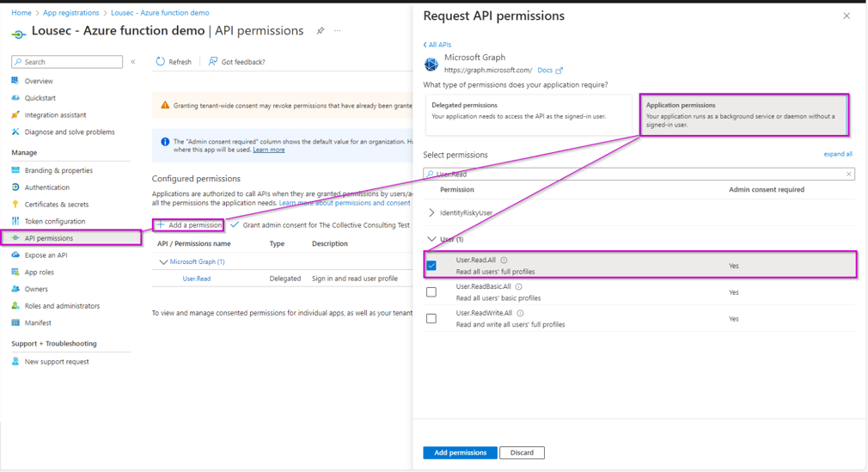
Task: Open the Manifest icon
Action: (x=15, y=322)
